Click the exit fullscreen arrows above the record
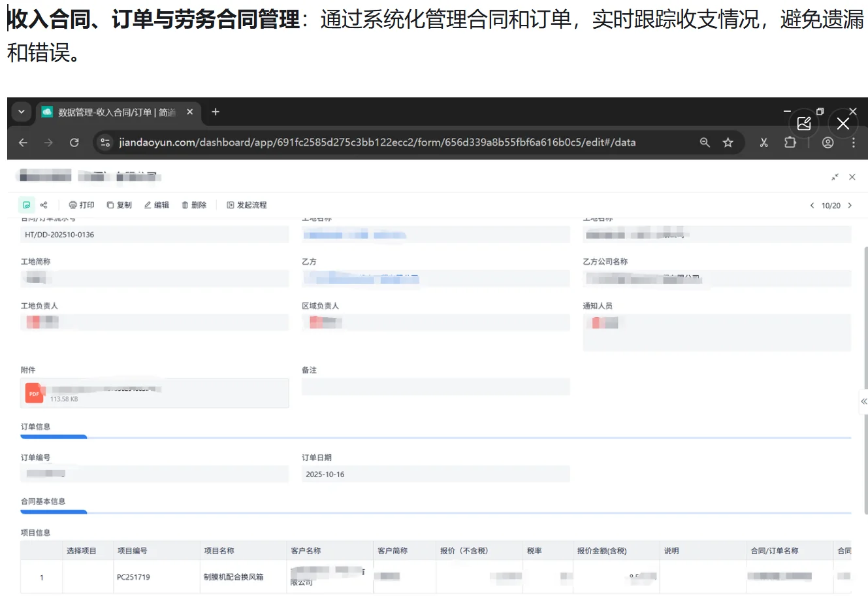868x615 pixels. [835, 176]
